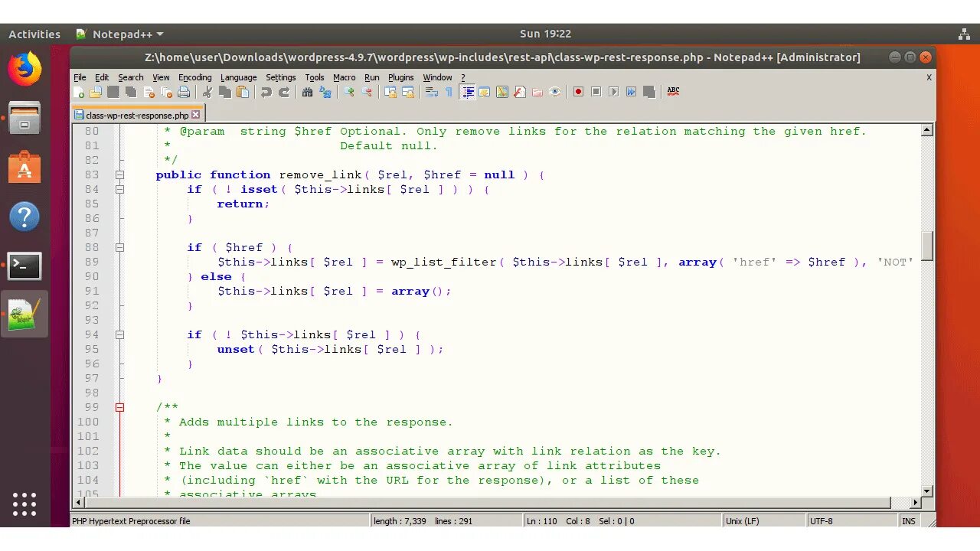The height and width of the screenshot is (551, 980).
Task: Collapse the if $href block at line 88
Action: 119,247
